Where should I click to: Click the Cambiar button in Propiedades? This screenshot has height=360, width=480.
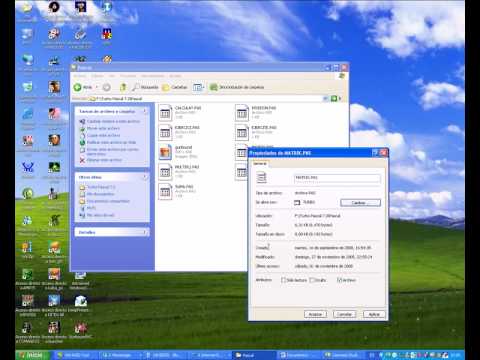click(360, 203)
